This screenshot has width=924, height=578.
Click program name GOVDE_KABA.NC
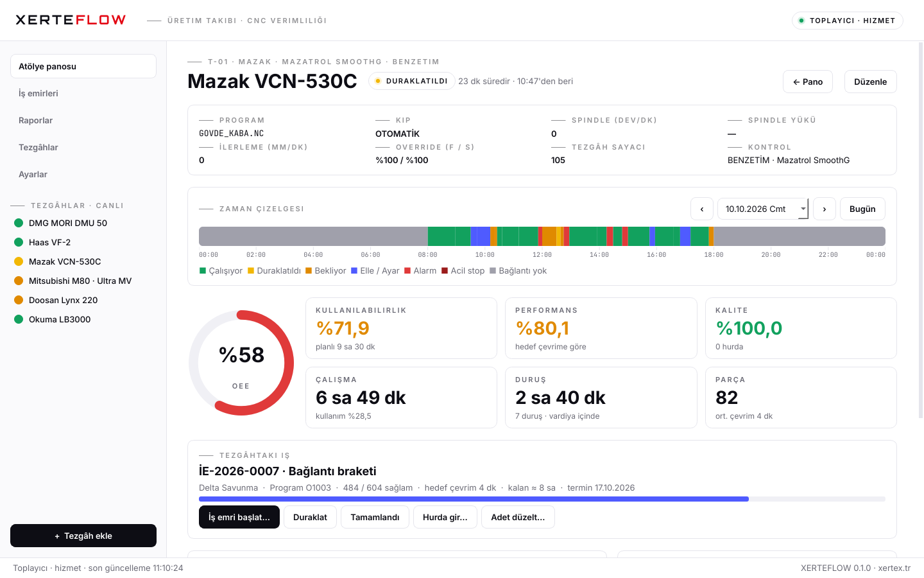tap(232, 134)
